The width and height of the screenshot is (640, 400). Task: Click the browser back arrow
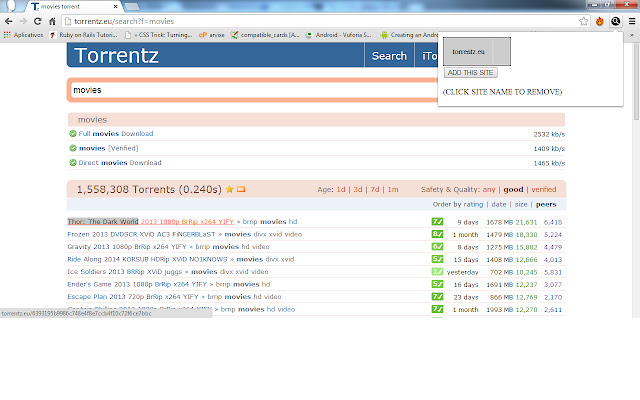click(x=9, y=20)
